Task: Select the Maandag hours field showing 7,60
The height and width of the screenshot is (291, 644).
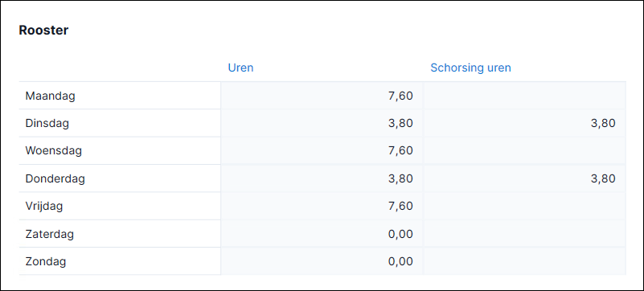Action: 322,96
